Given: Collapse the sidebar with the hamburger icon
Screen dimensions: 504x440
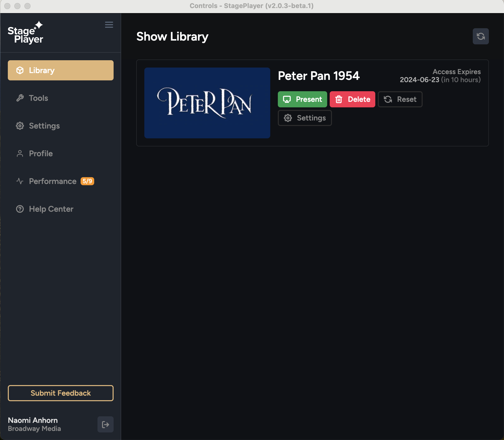Looking at the screenshot, I should (x=109, y=25).
